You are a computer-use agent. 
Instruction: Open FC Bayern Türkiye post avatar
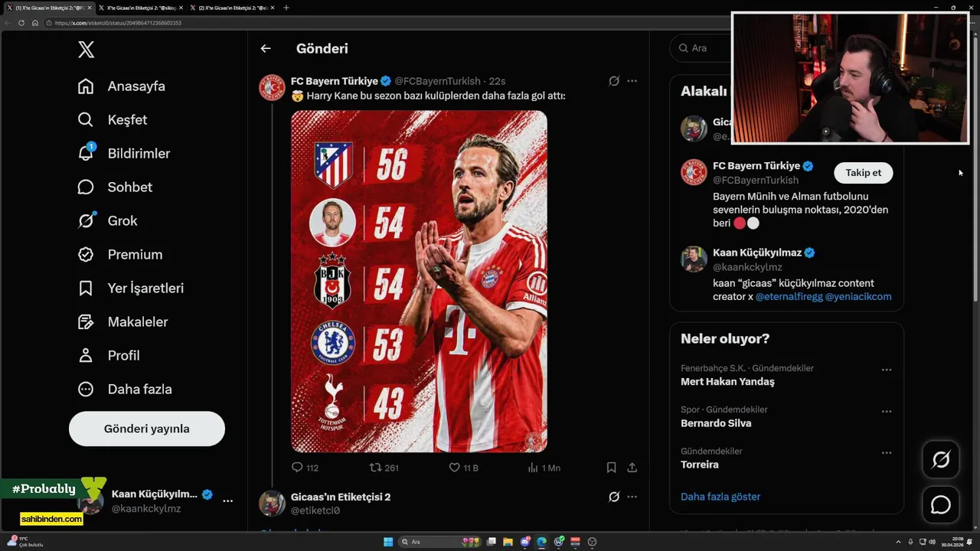[x=272, y=87]
